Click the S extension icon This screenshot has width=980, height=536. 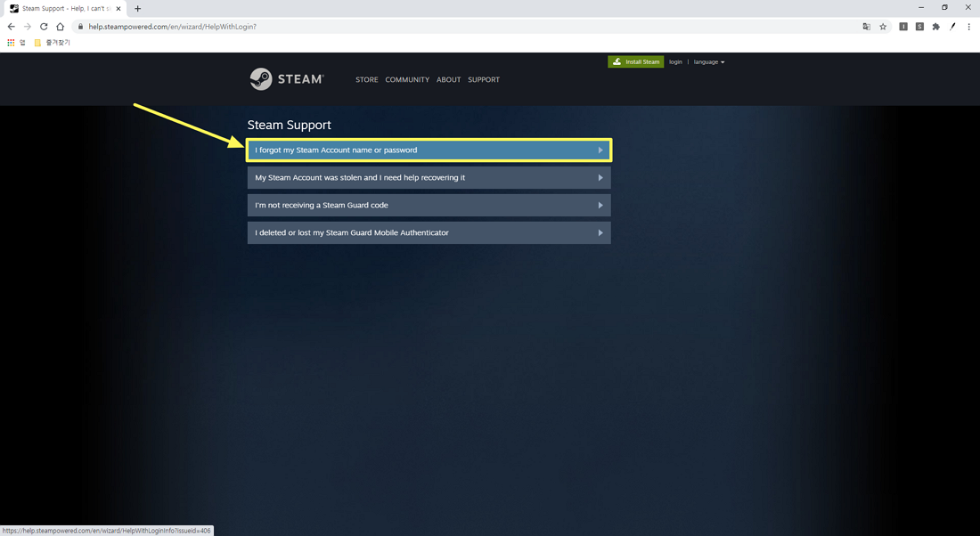919,27
